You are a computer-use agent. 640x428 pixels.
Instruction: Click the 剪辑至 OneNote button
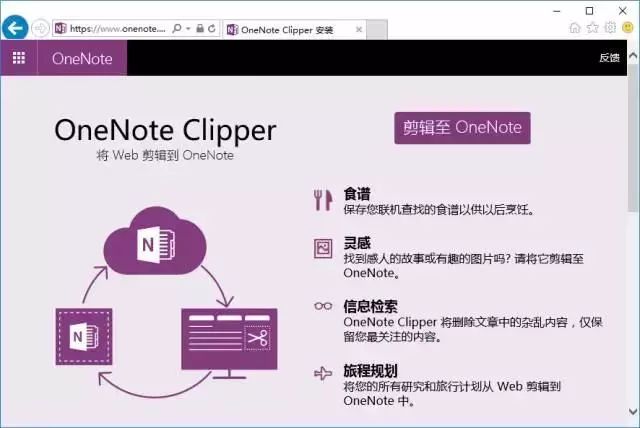pos(462,128)
